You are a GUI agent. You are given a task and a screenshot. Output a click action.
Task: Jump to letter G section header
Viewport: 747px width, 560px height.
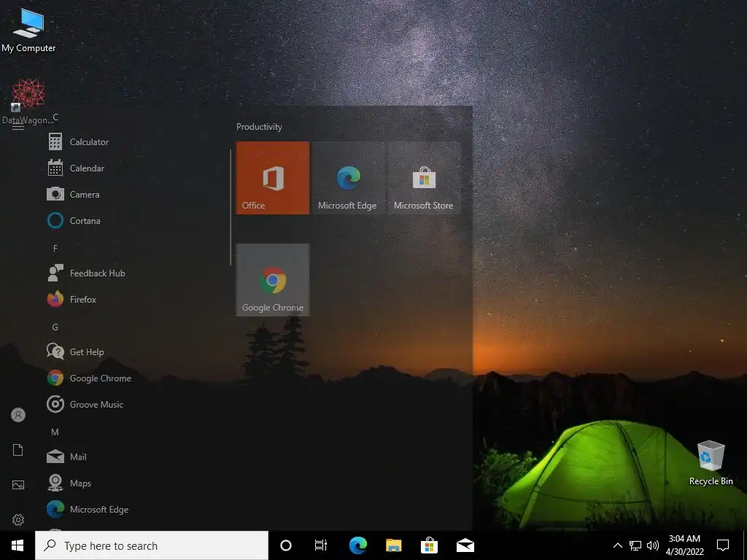pos(55,327)
